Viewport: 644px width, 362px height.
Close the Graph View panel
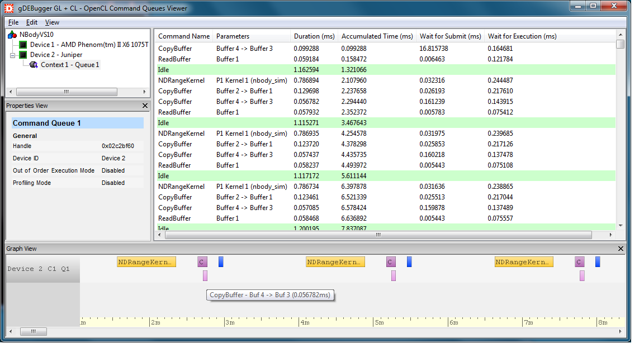(621, 249)
